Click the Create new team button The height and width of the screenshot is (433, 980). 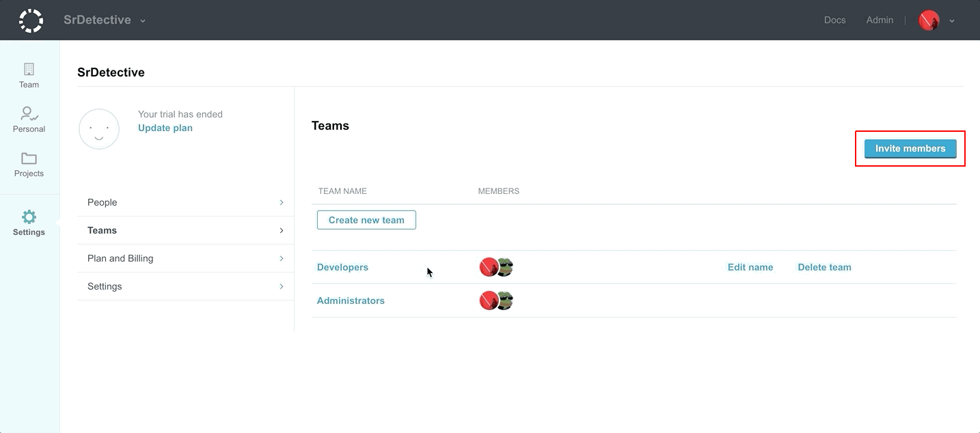[366, 220]
